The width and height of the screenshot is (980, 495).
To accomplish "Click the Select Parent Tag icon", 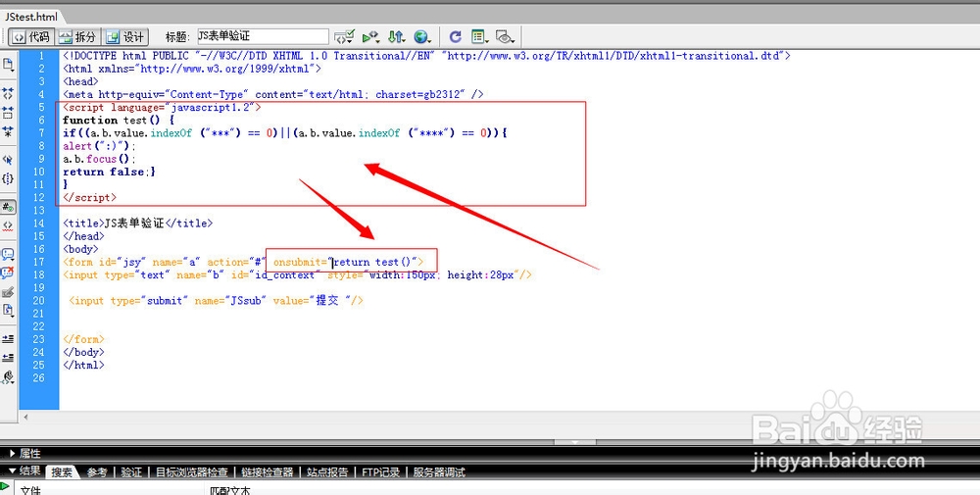I will coord(8,160).
